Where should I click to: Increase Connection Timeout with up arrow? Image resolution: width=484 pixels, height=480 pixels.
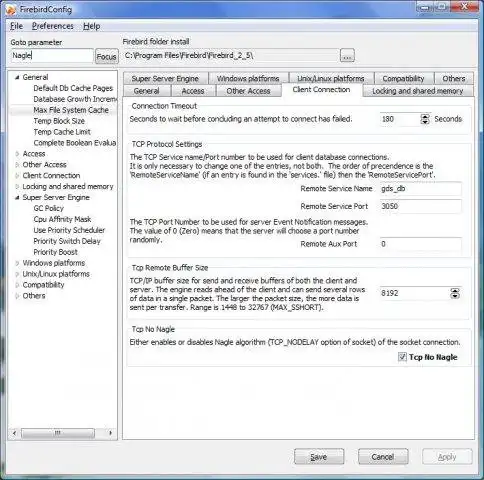coord(425,116)
